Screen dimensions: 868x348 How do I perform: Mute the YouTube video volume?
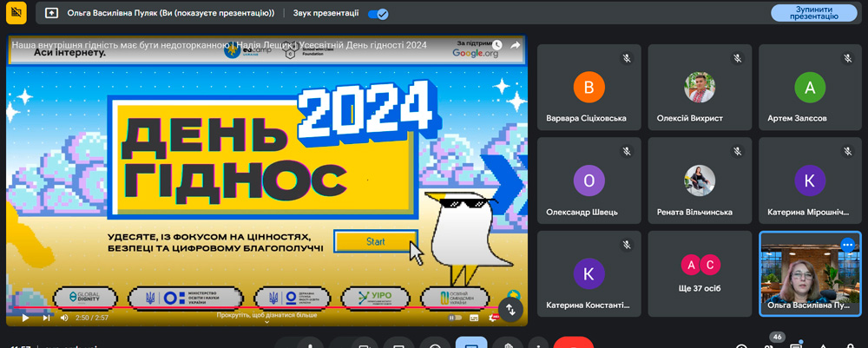coord(64,318)
